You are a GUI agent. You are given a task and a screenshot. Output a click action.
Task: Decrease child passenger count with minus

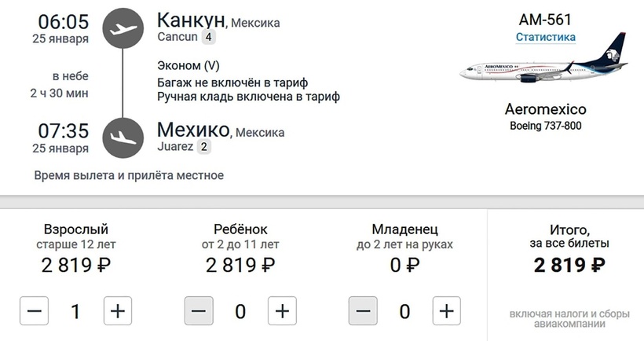199,311
